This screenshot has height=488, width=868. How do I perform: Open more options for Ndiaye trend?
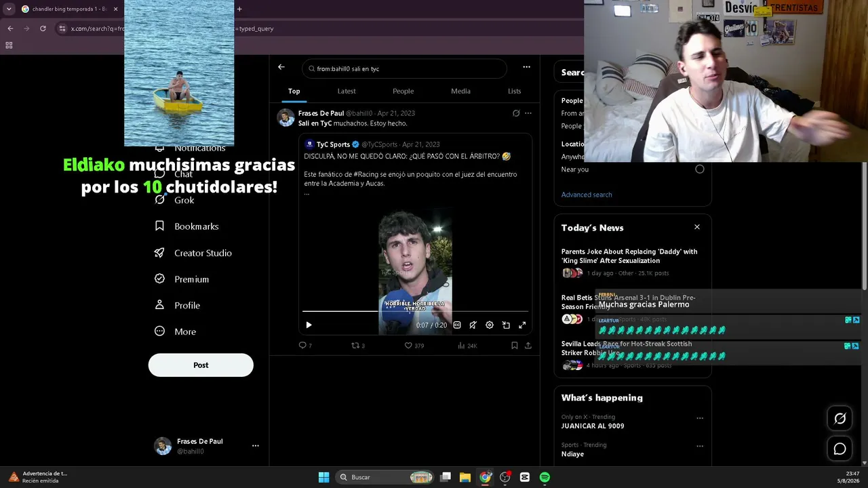click(700, 446)
